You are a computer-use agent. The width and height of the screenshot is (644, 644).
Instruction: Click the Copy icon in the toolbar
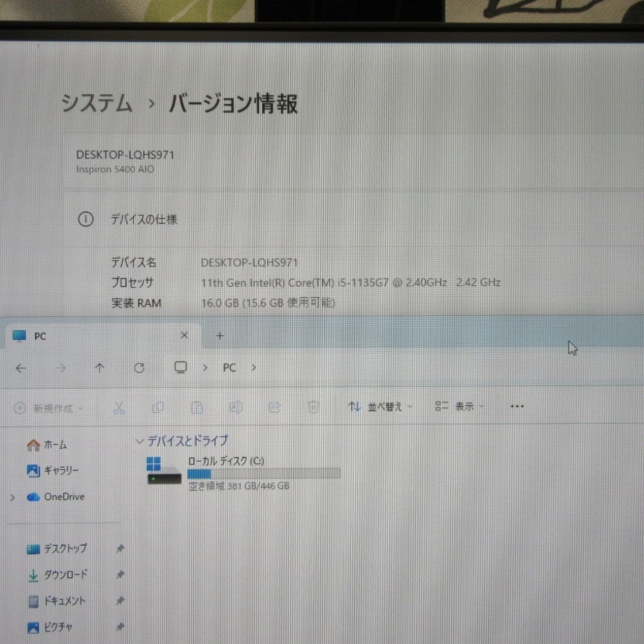(x=158, y=407)
